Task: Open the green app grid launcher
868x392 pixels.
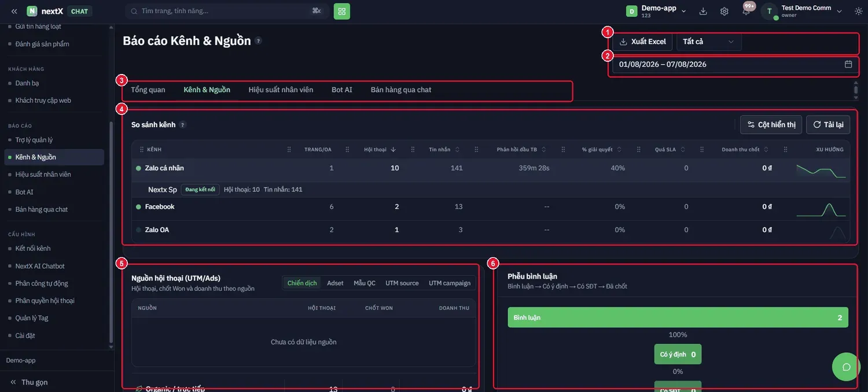Action: [x=342, y=11]
